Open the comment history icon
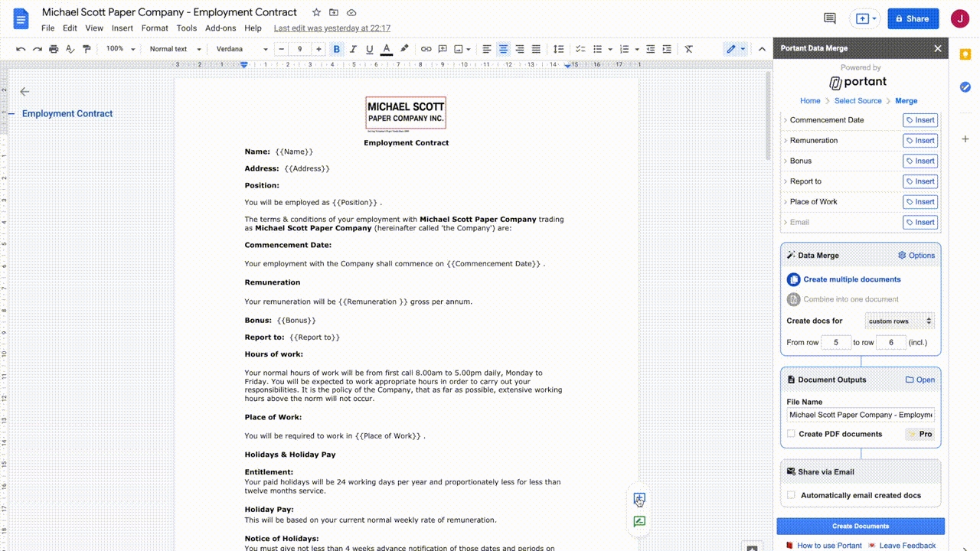This screenshot has width=980, height=551. click(829, 19)
